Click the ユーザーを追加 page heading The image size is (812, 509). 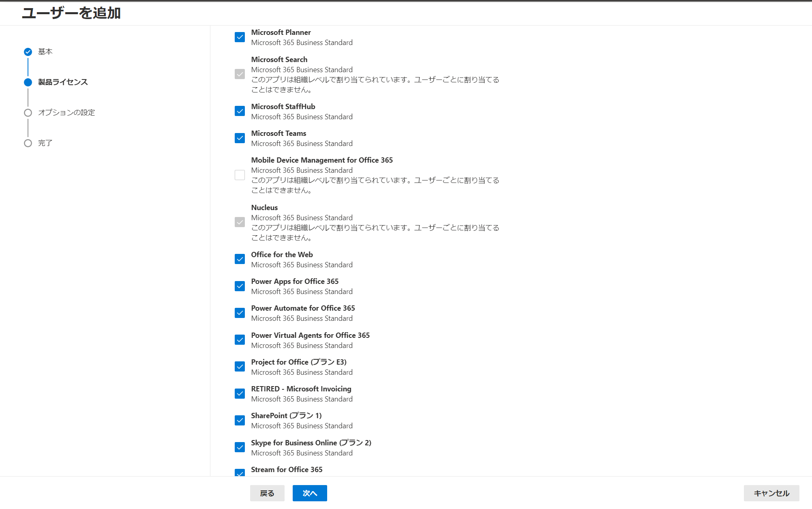tap(71, 13)
